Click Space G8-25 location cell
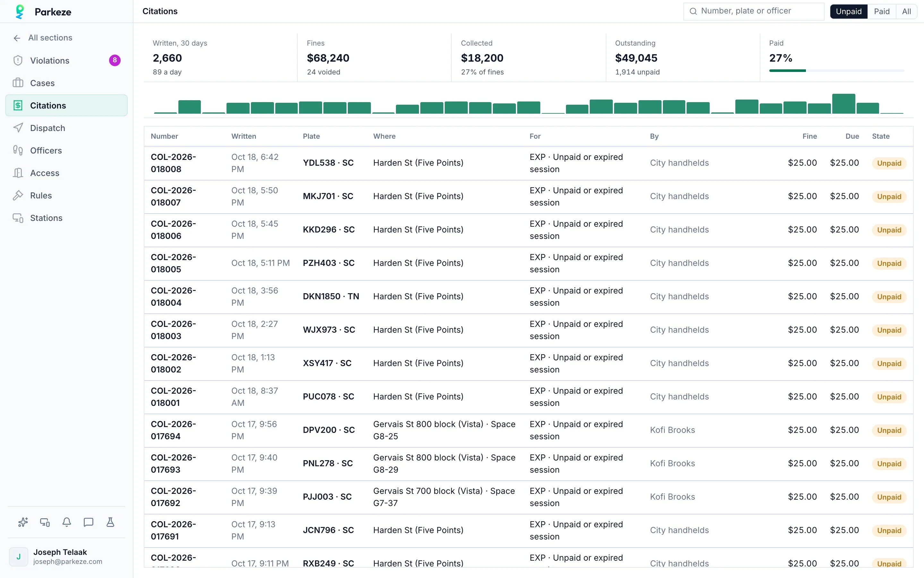 pos(444,430)
